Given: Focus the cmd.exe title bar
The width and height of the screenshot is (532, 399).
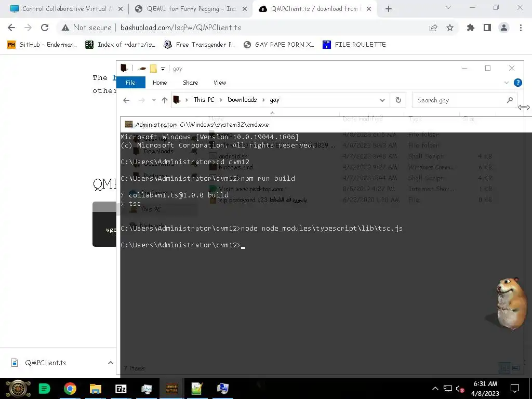Looking at the screenshot, I should click(326, 125).
